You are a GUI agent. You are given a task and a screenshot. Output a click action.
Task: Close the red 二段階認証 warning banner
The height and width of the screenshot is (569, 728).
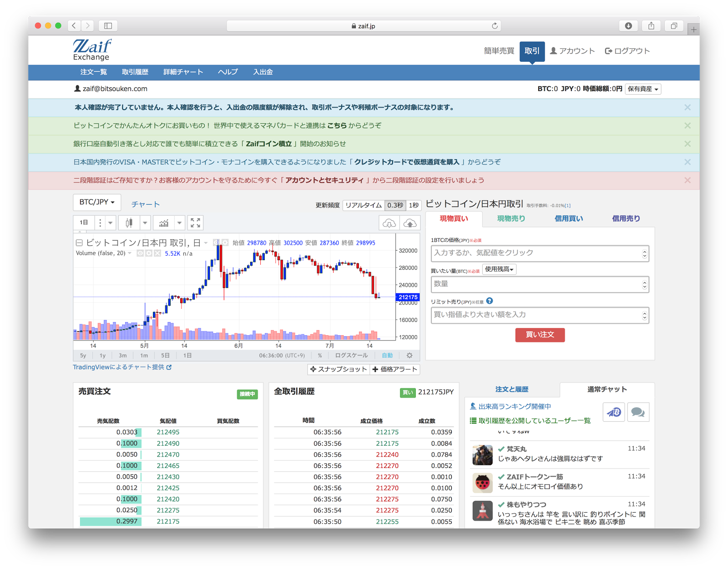[x=688, y=180]
